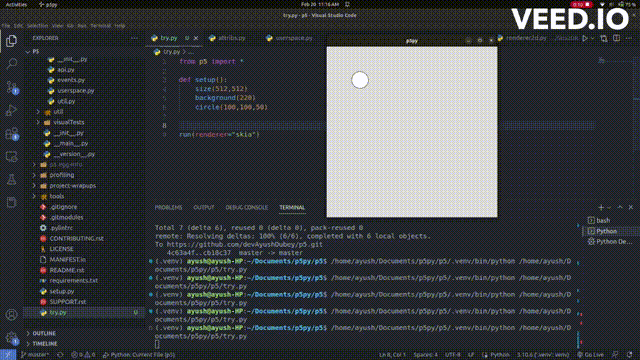Open requirements.txt in the explorer
Screen dimensions: 640x360
click(84, 281)
